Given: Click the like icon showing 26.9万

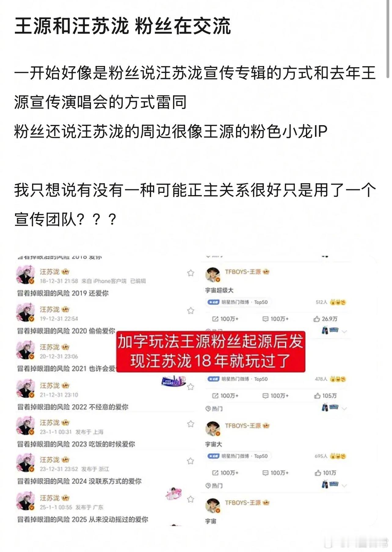Looking at the screenshot, I should (x=317, y=319).
